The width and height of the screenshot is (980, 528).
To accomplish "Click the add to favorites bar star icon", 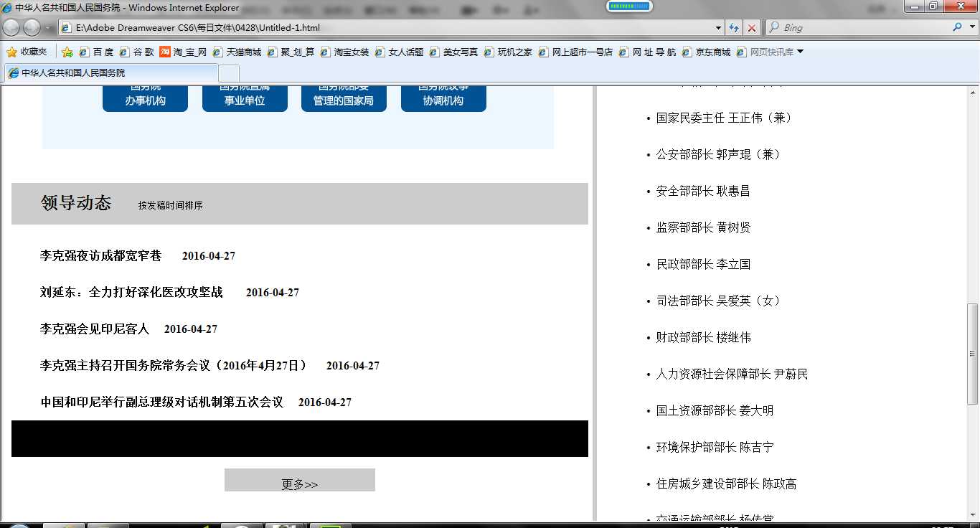I will click(67, 52).
